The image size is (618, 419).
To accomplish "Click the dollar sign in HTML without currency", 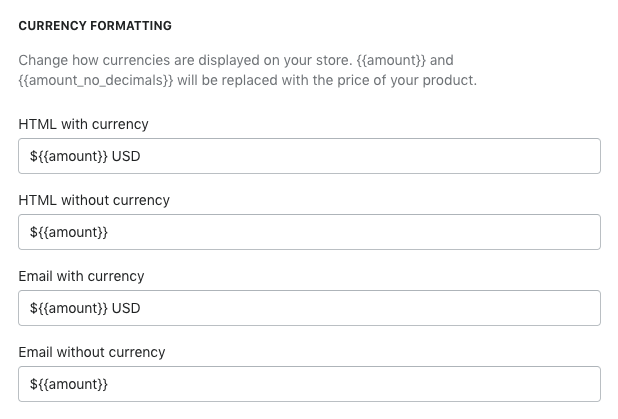I will click(x=34, y=232).
